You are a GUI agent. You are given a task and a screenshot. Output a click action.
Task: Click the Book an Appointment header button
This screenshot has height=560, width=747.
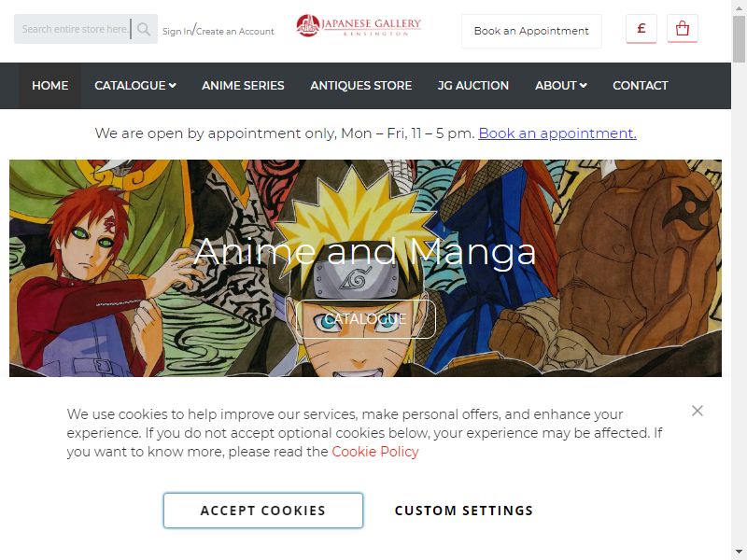pos(531,31)
